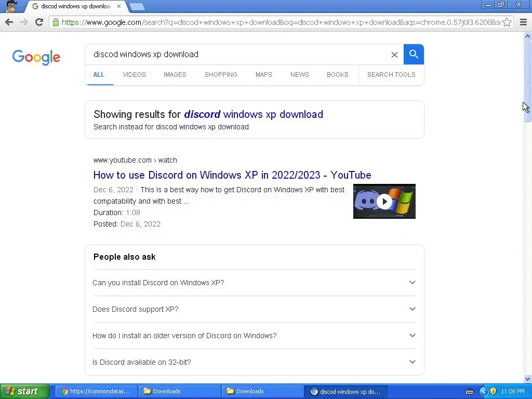This screenshot has height=399, width=532.
Task: Select the discod windows xp taskbar button
Action: coord(345,392)
